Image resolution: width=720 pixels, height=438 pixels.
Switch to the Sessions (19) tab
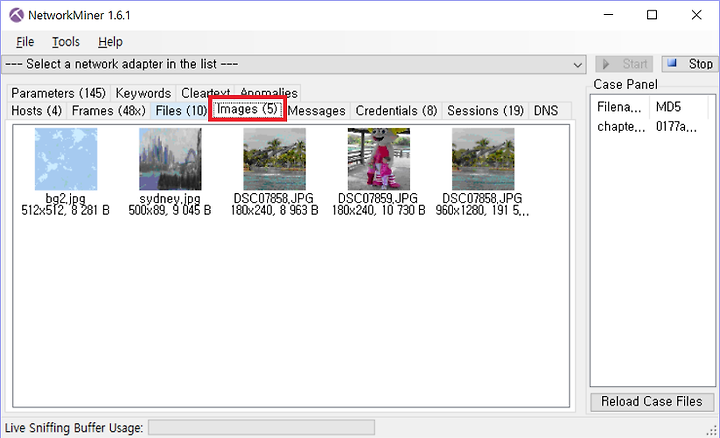[485, 111]
